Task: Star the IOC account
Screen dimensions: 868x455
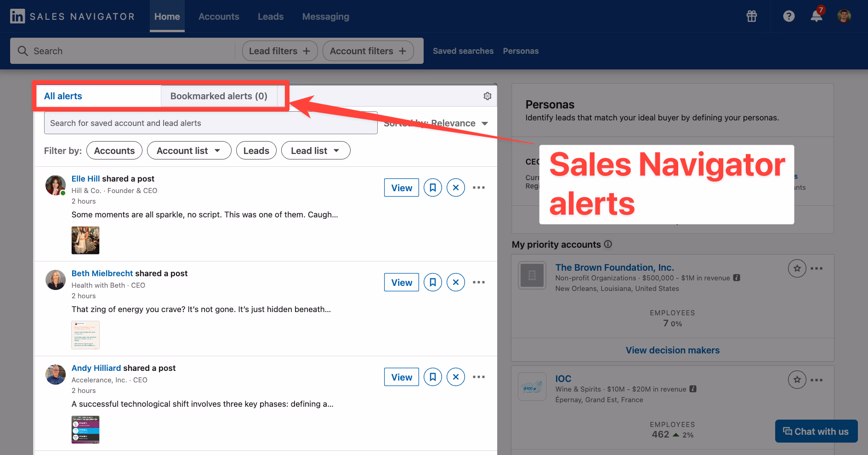Action: click(797, 380)
